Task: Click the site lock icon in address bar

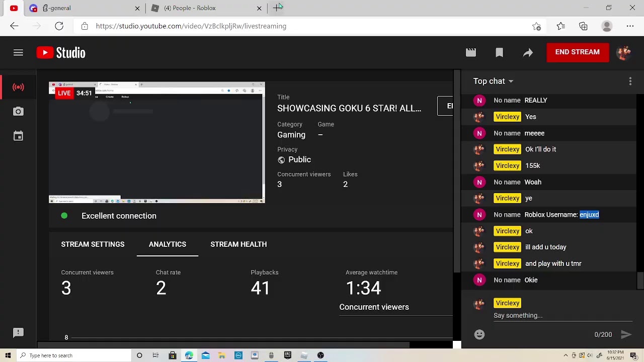Action: click(85, 26)
